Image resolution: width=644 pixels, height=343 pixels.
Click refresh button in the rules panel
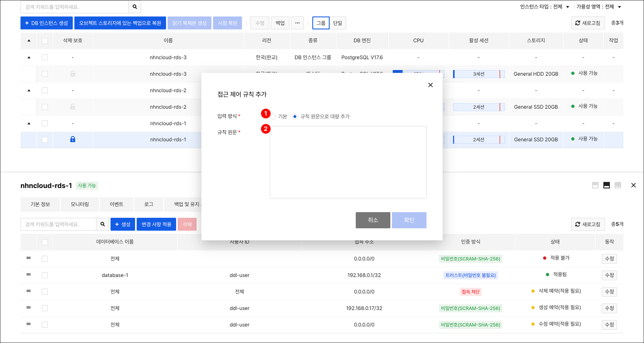click(x=587, y=224)
